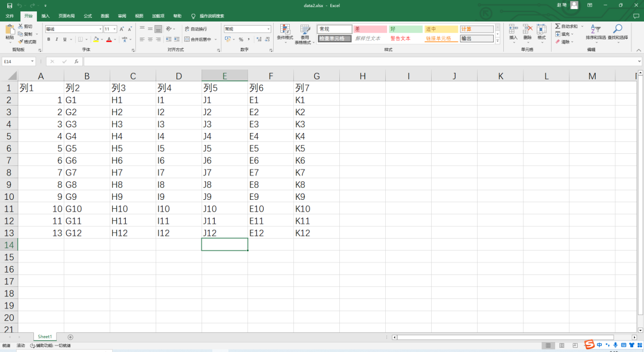This screenshot has height=352, width=644.
Task: Toggle top vertical alignment
Action: coord(142,29)
